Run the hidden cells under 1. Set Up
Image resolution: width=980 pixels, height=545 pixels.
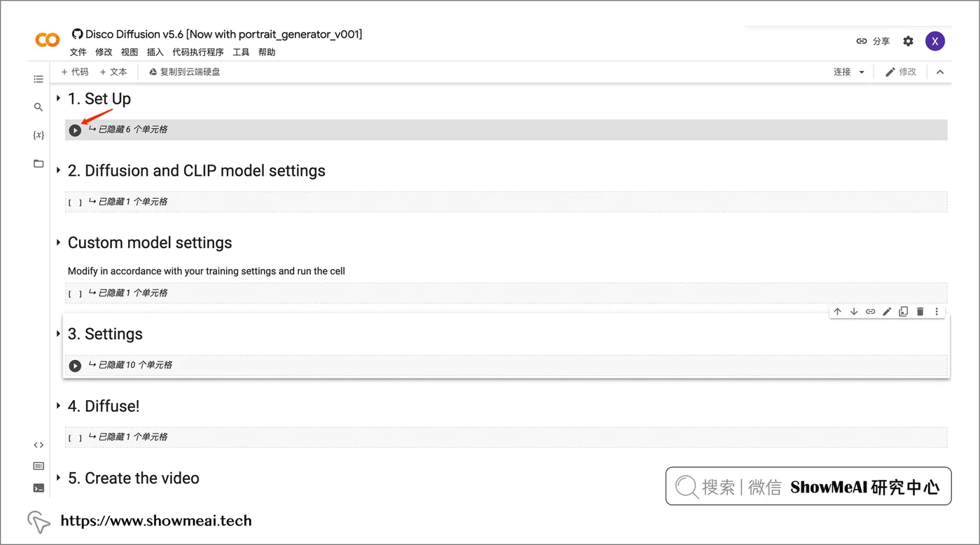point(75,130)
